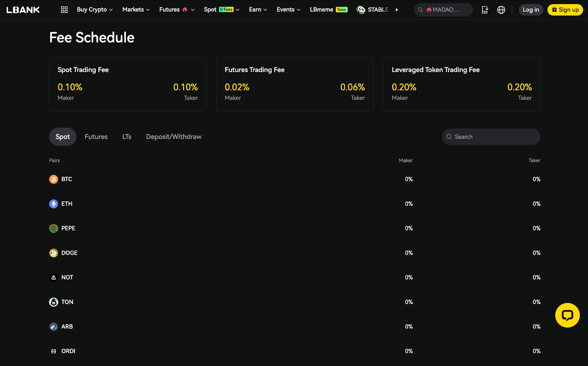Click the DOGE pair name

point(69,253)
